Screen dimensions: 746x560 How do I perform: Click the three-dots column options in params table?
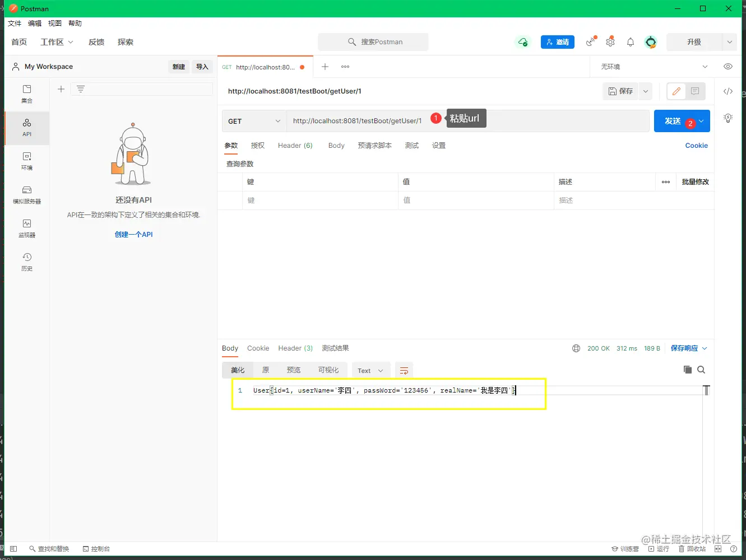click(666, 182)
